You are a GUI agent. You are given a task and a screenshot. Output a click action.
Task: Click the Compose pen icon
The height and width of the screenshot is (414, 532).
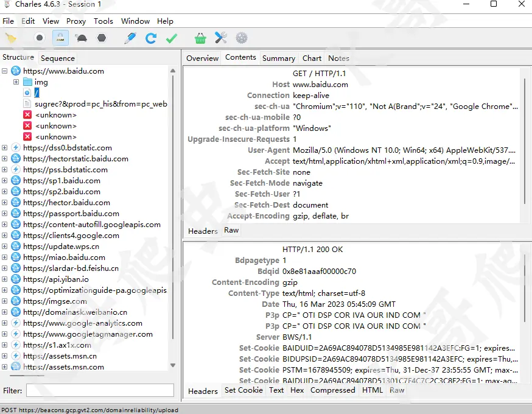(x=130, y=38)
